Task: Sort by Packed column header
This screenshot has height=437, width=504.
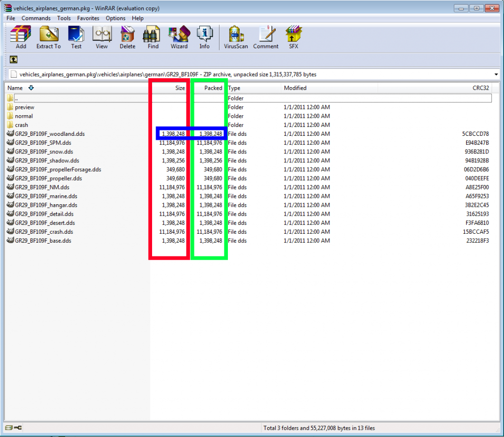Action: click(213, 88)
